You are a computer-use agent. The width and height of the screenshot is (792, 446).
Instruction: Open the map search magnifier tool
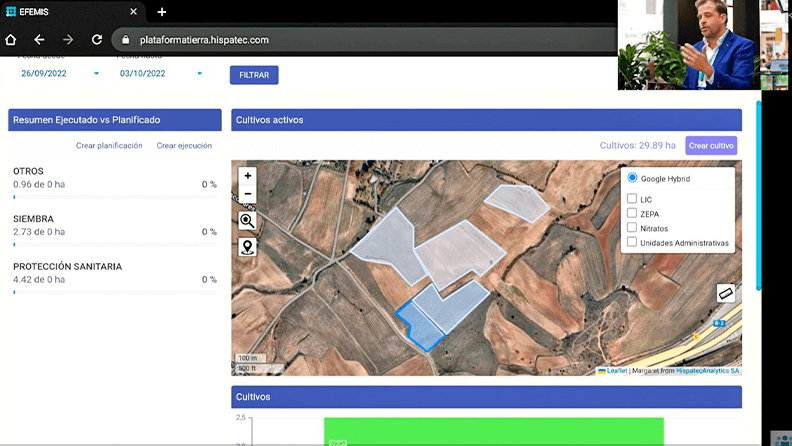click(248, 221)
